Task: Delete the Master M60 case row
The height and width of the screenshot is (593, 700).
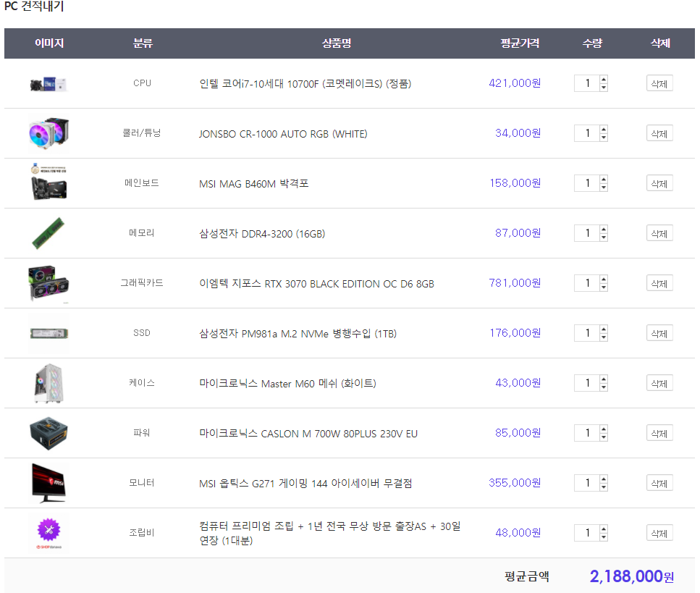Action: coord(659,383)
